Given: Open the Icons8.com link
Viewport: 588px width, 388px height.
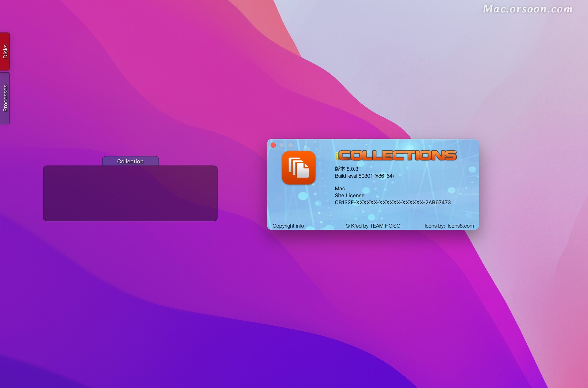Looking at the screenshot, I should point(461,226).
